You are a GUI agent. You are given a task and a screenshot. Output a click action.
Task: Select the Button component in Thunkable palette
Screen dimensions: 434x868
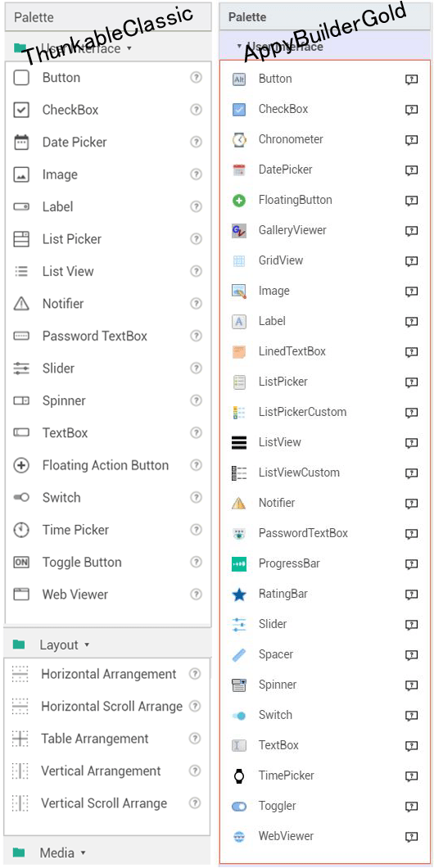[x=108, y=78]
